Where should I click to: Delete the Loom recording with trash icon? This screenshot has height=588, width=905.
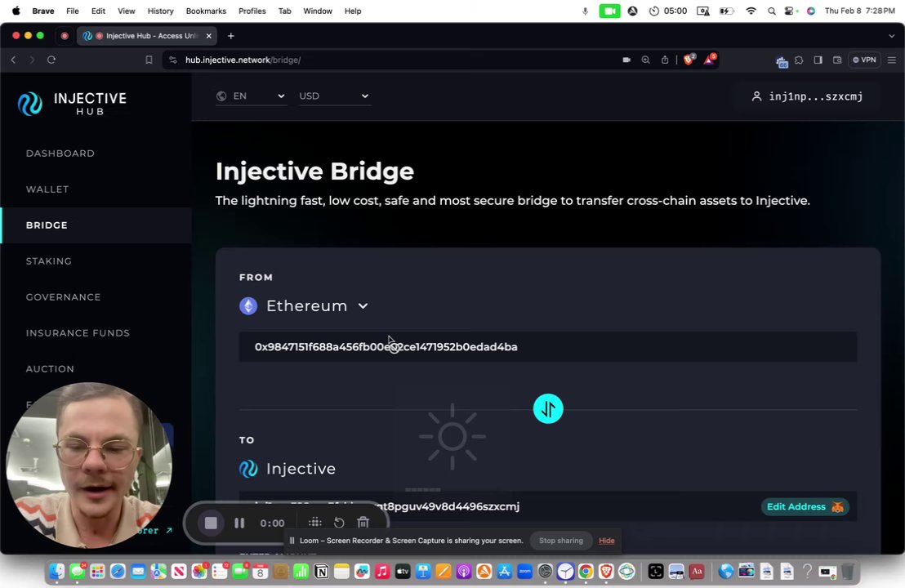point(363,523)
